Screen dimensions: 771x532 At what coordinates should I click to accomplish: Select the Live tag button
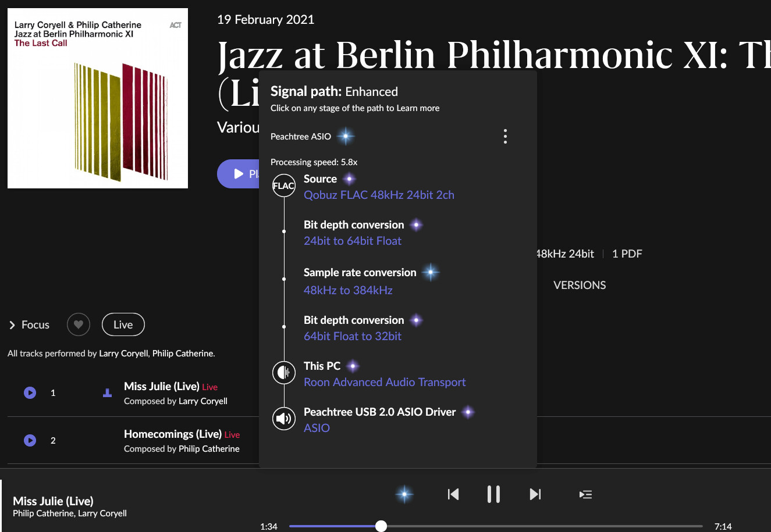click(x=123, y=324)
